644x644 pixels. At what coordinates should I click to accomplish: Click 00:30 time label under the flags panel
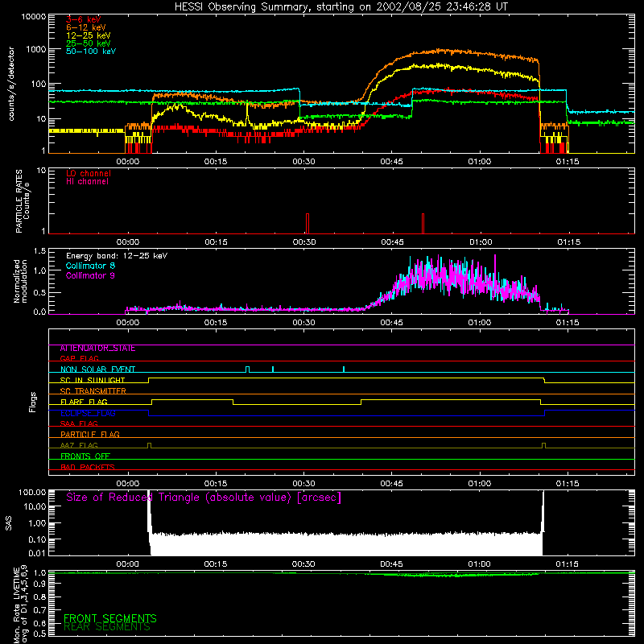pos(303,484)
